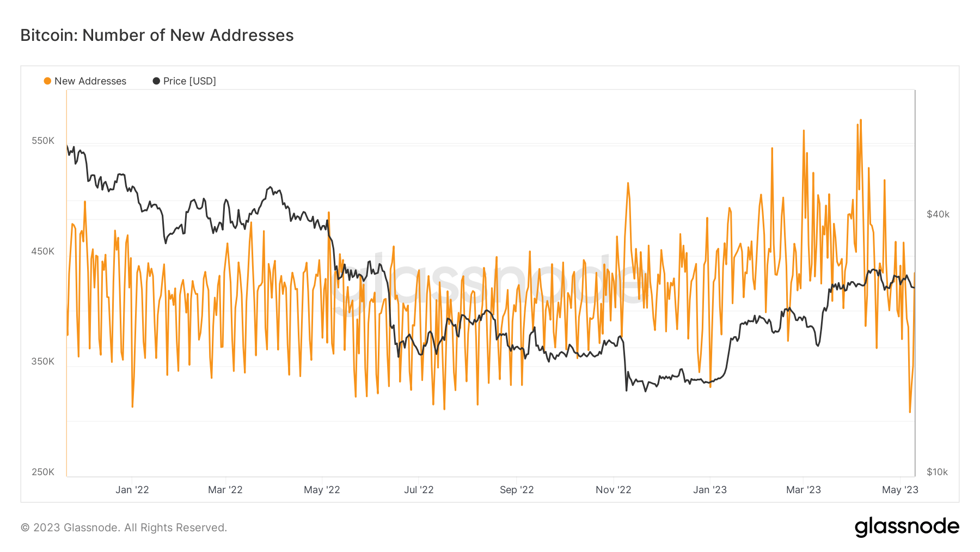Toggle the Price [USD] legend entry
The image size is (980, 552).
[x=184, y=81]
